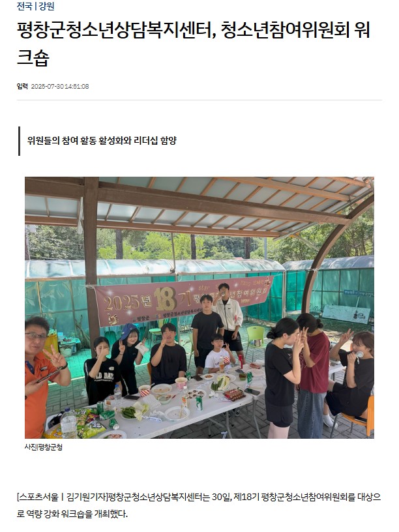Click the photo caption 사진|평창군청

click(x=44, y=447)
